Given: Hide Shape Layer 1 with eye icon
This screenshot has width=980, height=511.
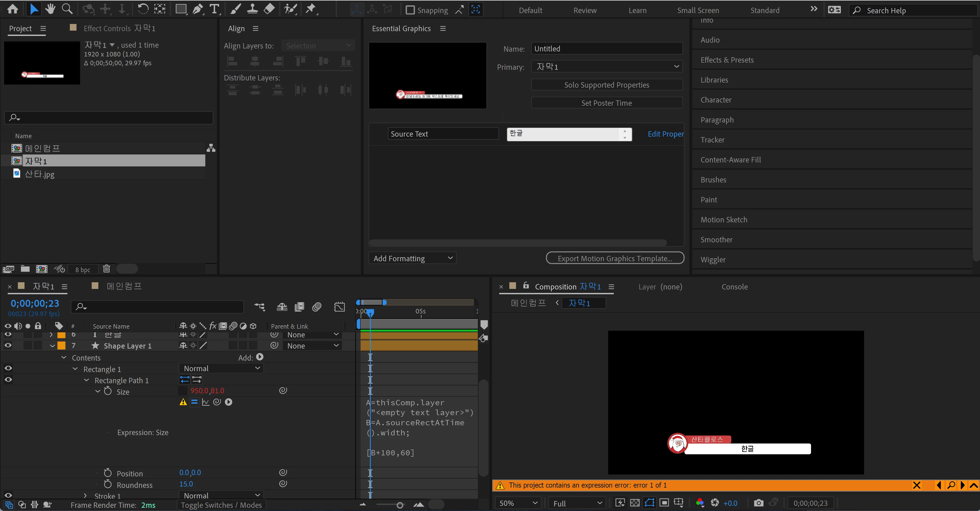Looking at the screenshot, I should (8, 346).
